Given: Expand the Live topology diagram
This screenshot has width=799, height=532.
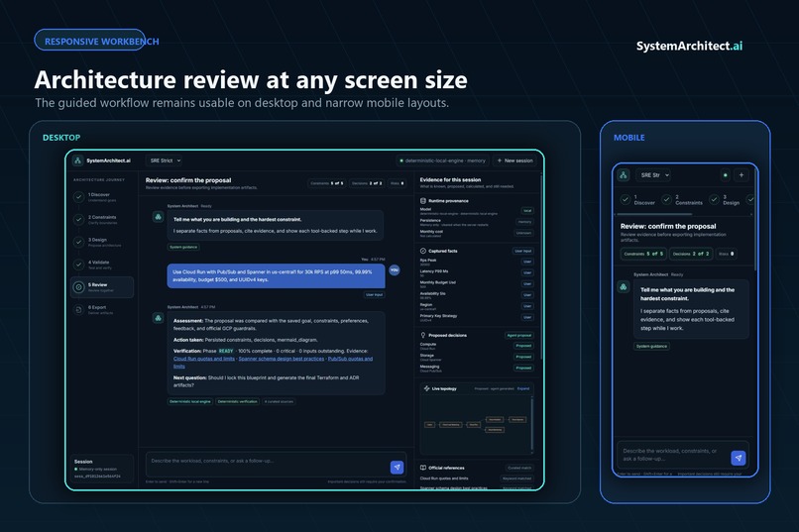Looking at the screenshot, I should click(x=523, y=388).
